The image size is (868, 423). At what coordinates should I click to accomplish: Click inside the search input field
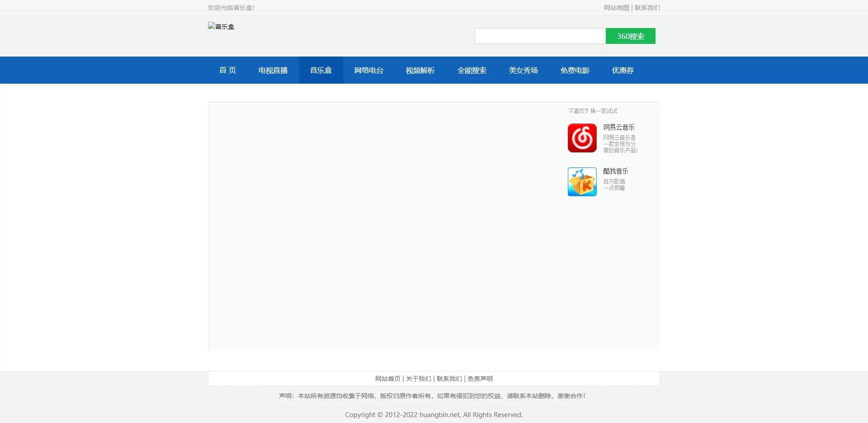click(x=540, y=36)
